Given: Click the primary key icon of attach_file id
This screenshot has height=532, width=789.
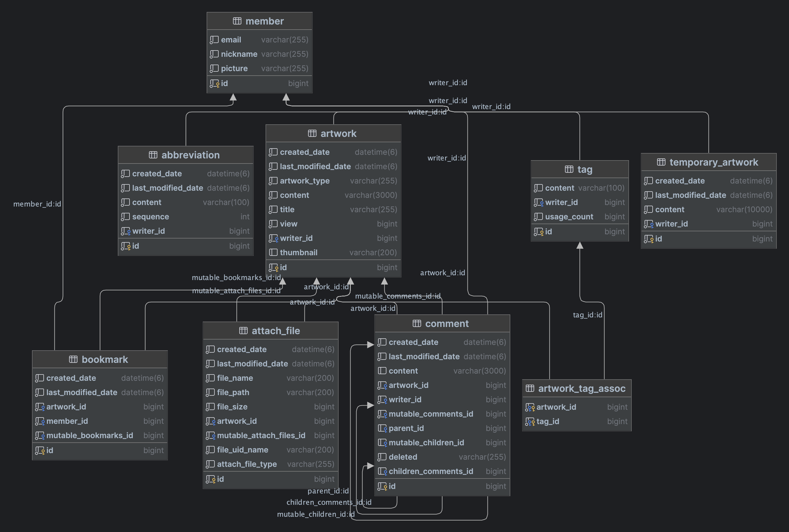Looking at the screenshot, I should click(211, 479).
